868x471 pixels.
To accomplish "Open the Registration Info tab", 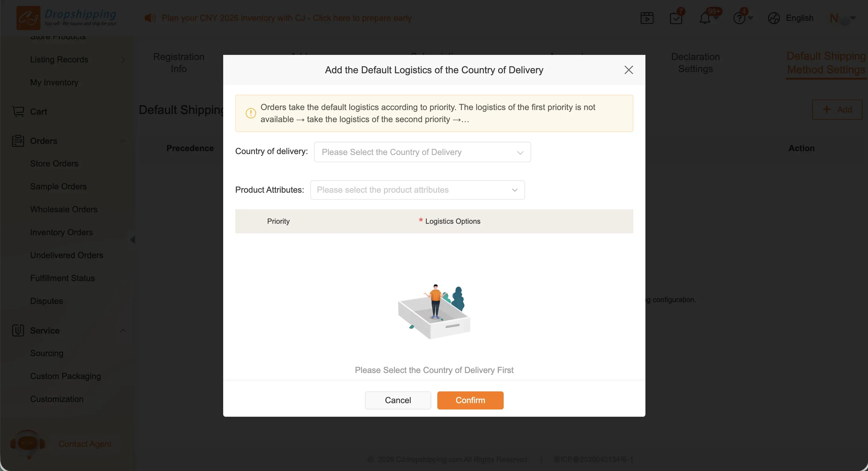I will pos(179,63).
